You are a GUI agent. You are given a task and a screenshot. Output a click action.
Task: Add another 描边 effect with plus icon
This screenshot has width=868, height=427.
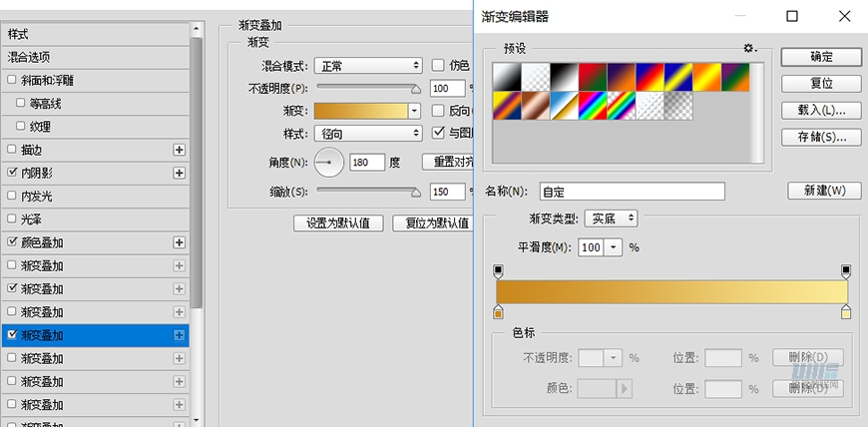[179, 150]
